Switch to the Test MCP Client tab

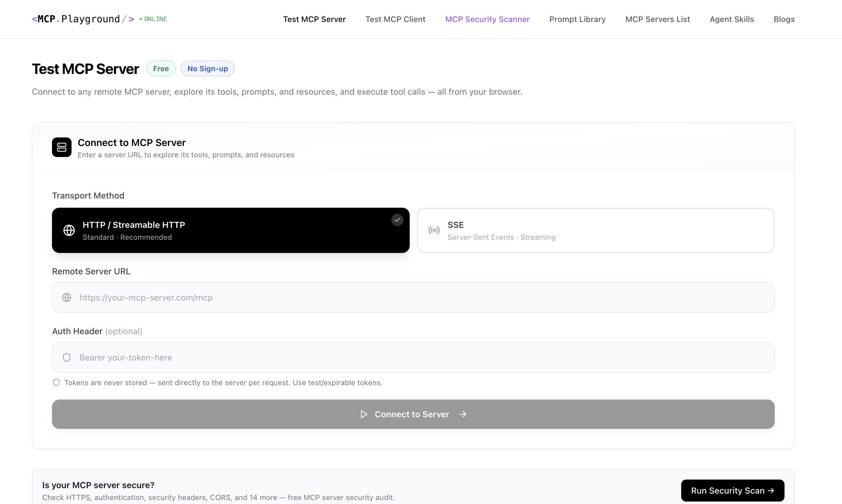[x=395, y=19]
